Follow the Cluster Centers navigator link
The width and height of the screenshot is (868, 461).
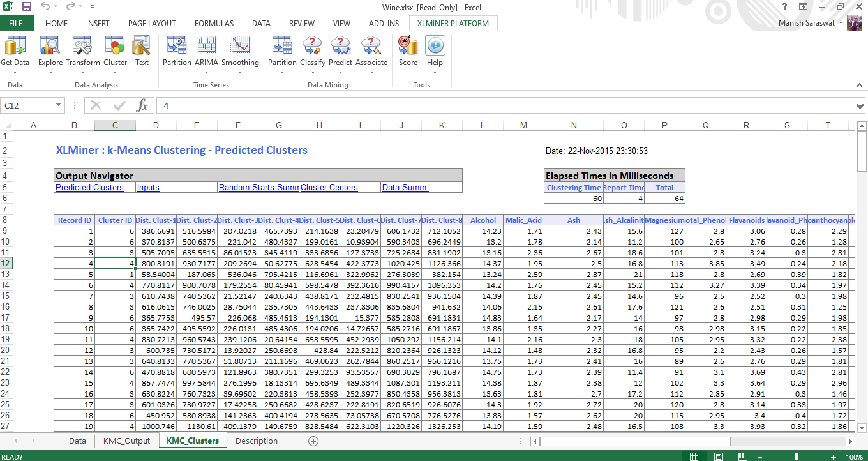pyautogui.click(x=329, y=187)
